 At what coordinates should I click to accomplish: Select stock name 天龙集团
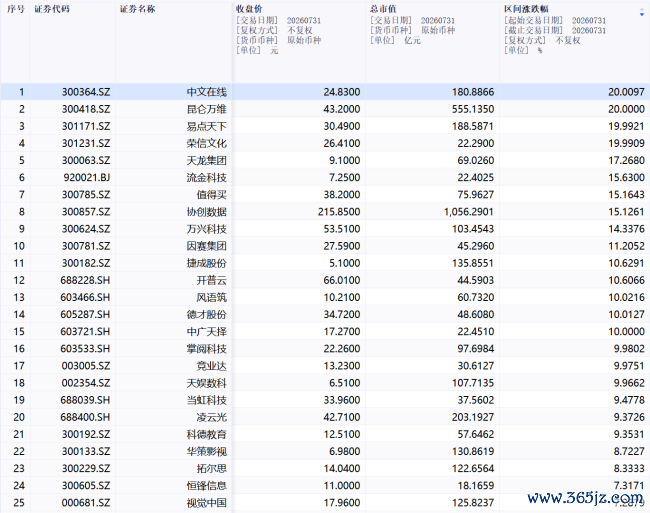(206, 160)
